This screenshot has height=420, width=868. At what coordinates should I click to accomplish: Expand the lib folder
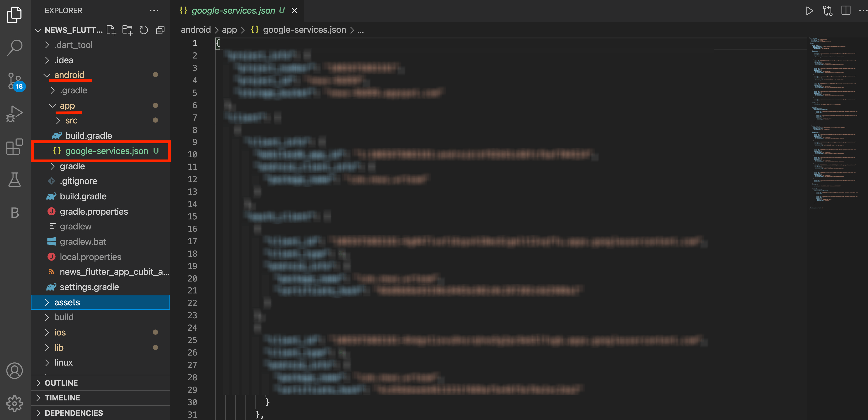click(x=59, y=347)
